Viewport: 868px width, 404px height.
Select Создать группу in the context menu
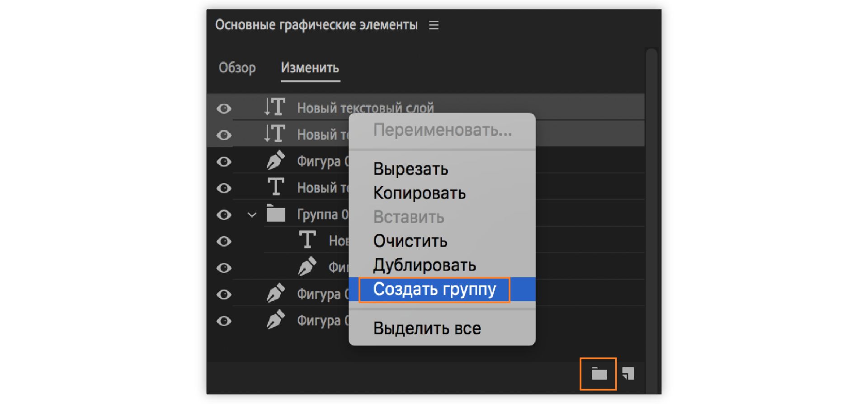coord(442,289)
